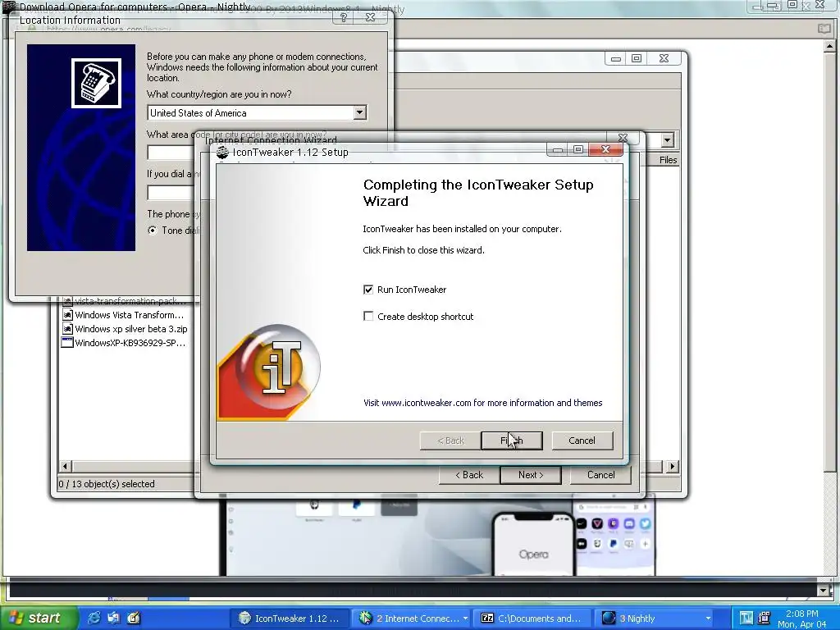840x630 pixels.
Task: Click right arrow of file manager horizontal scrollbar
Action: click(673, 466)
